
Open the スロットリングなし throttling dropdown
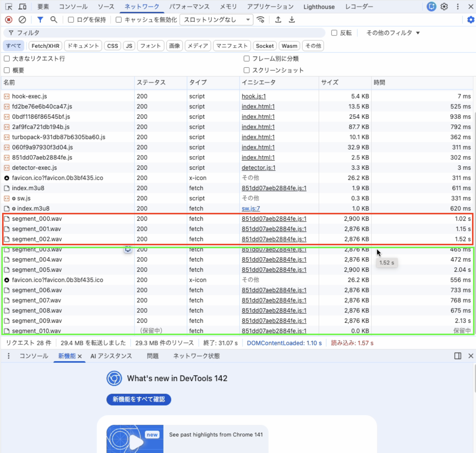(x=216, y=20)
